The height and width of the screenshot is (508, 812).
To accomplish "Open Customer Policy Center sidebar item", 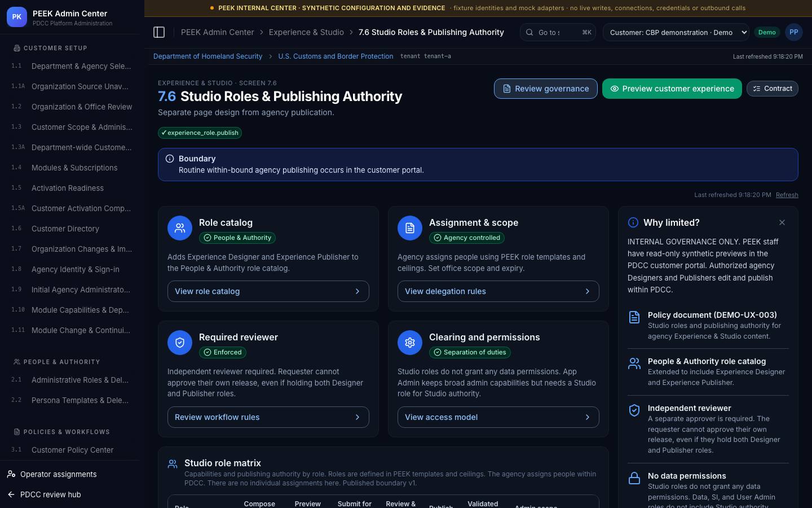I will [72, 450].
